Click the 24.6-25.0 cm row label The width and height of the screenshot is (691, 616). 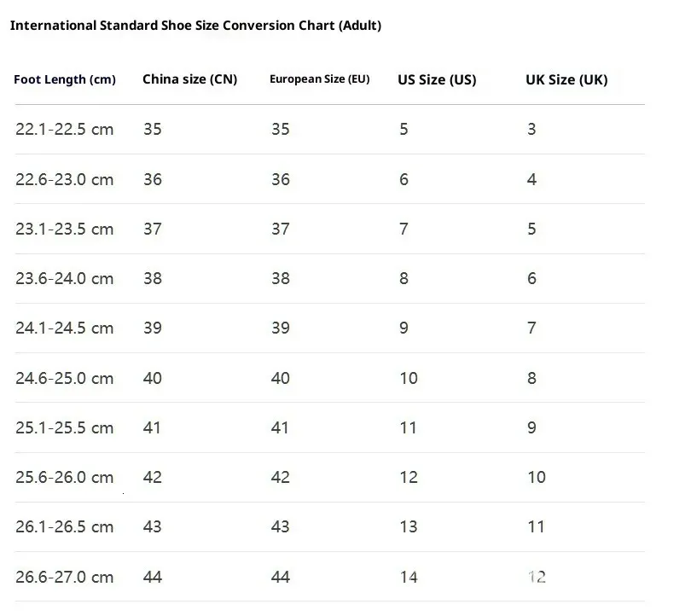click(64, 379)
